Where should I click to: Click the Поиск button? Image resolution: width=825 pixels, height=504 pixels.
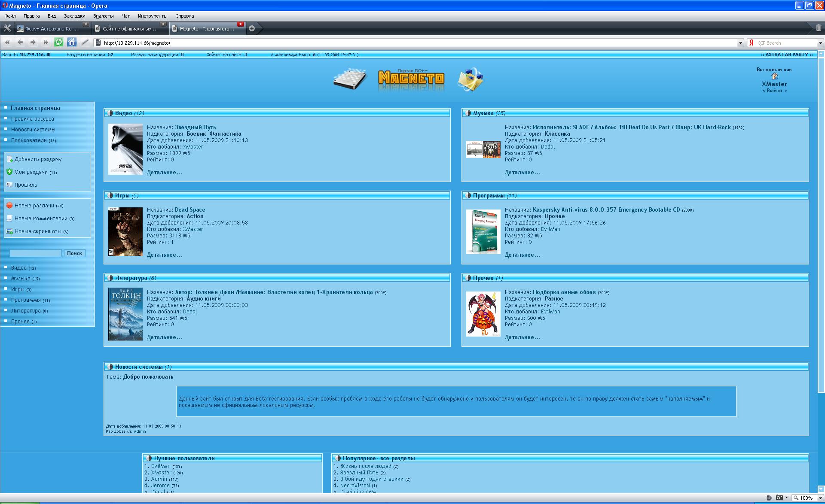point(74,253)
